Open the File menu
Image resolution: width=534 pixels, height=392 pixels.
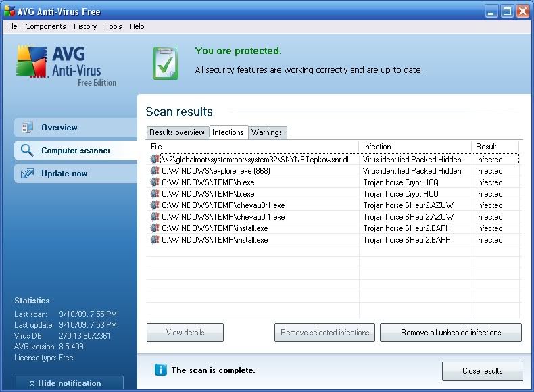[11, 26]
